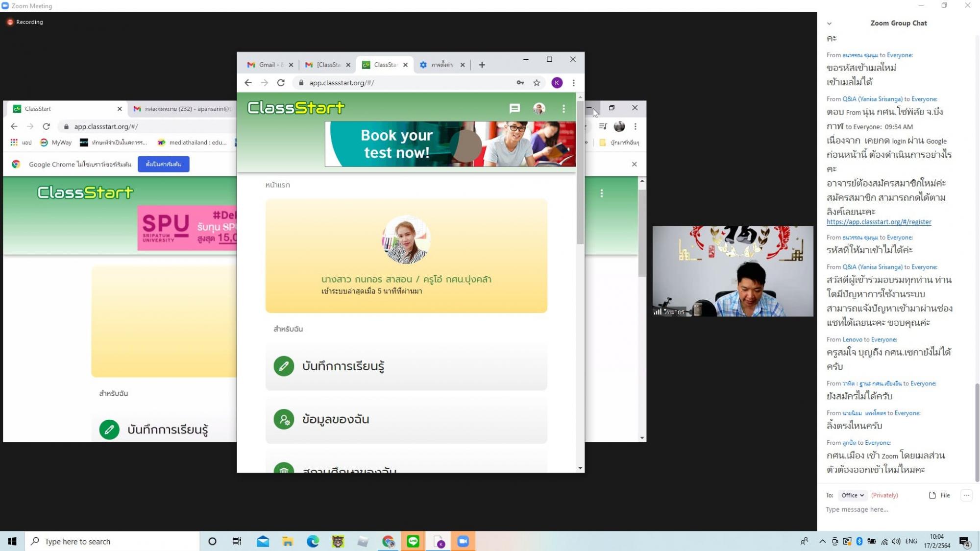Click the presenter video thumbnail

coord(733,271)
